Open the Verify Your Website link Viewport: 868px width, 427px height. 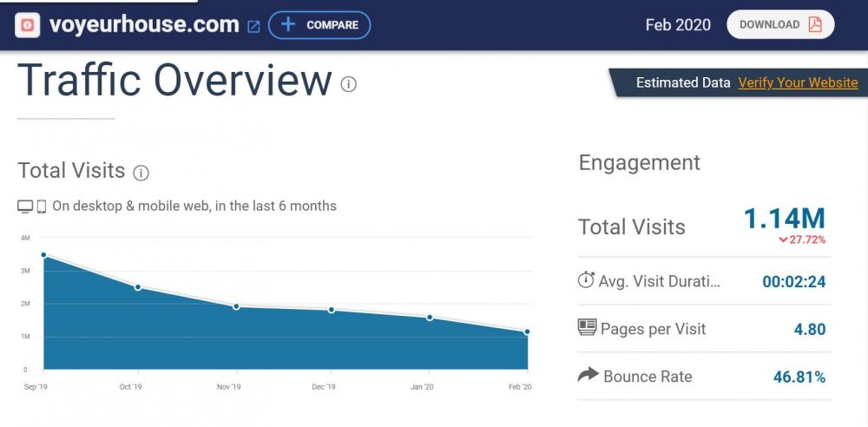(x=797, y=82)
